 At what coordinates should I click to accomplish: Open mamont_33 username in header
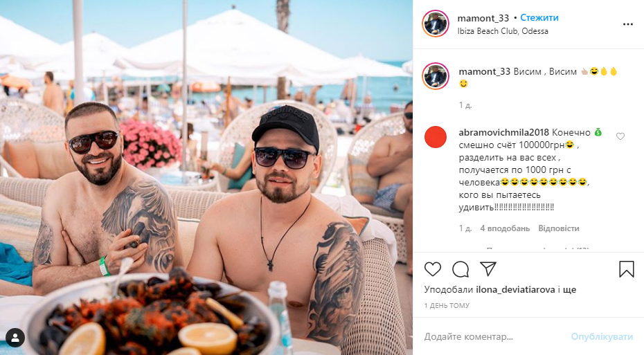483,18
